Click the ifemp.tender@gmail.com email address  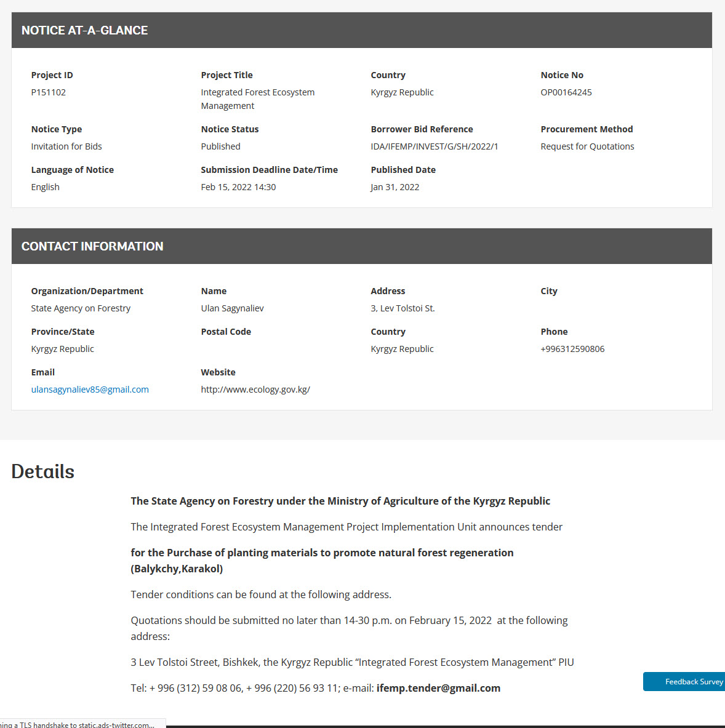click(x=438, y=688)
